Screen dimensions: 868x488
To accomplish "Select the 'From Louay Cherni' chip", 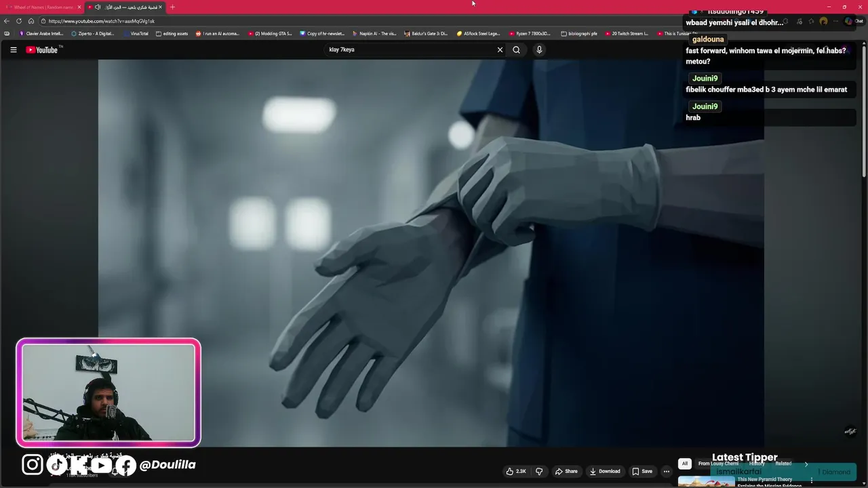I will 718,464.
